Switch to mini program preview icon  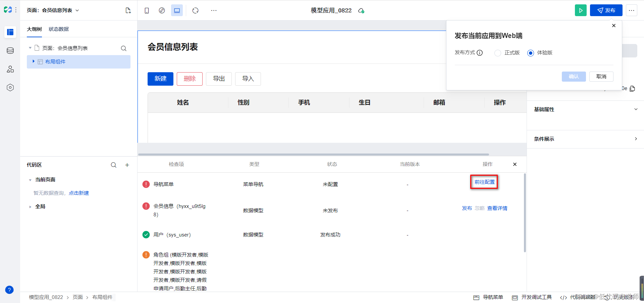(x=162, y=10)
